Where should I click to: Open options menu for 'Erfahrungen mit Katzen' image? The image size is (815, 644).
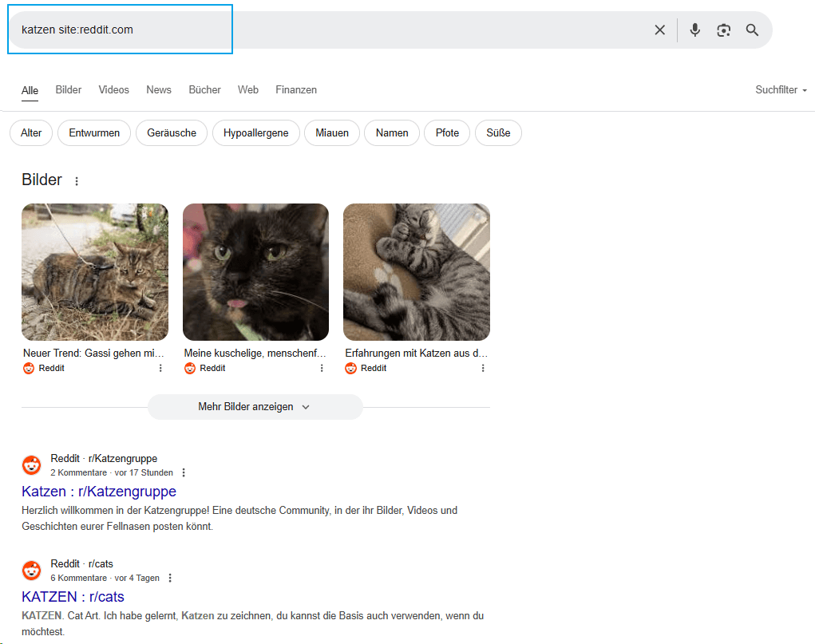pyautogui.click(x=483, y=368)
